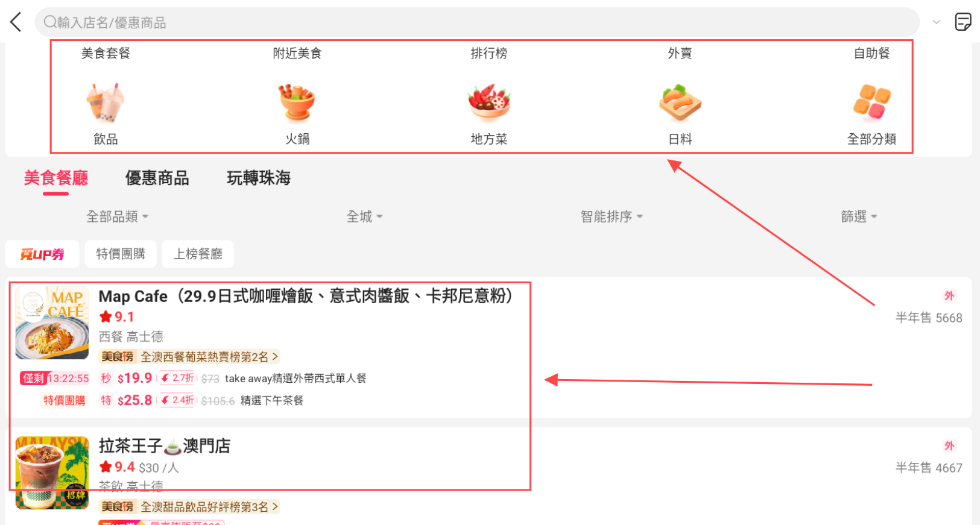
Task: Switch to the 優惠商品 tab
Action: click(157, 178)
